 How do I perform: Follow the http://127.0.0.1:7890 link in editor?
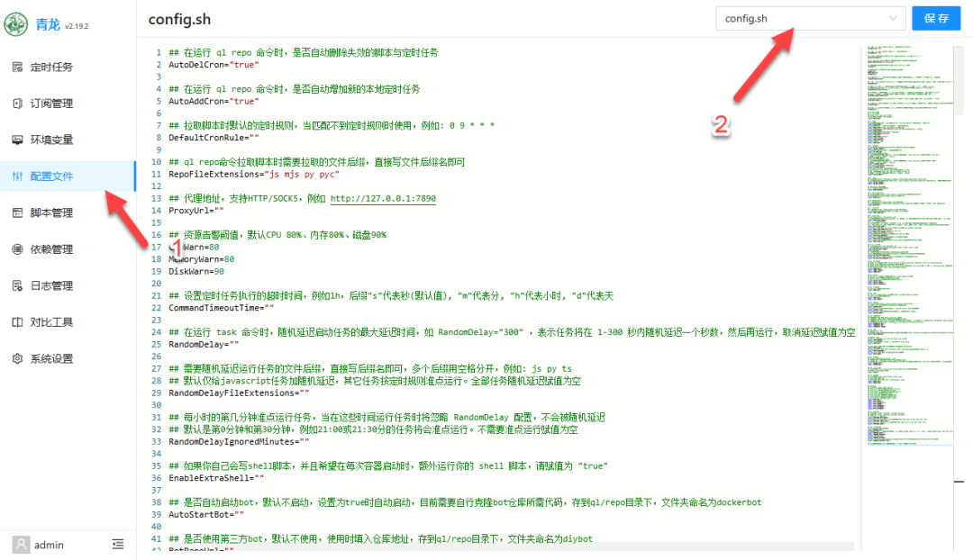383,198
